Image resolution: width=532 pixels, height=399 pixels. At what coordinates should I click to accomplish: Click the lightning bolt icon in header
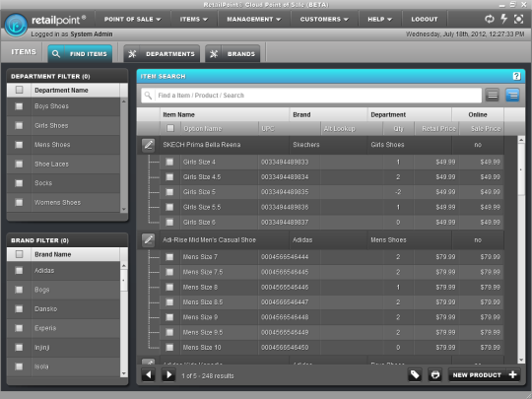[x=503, y=19]
